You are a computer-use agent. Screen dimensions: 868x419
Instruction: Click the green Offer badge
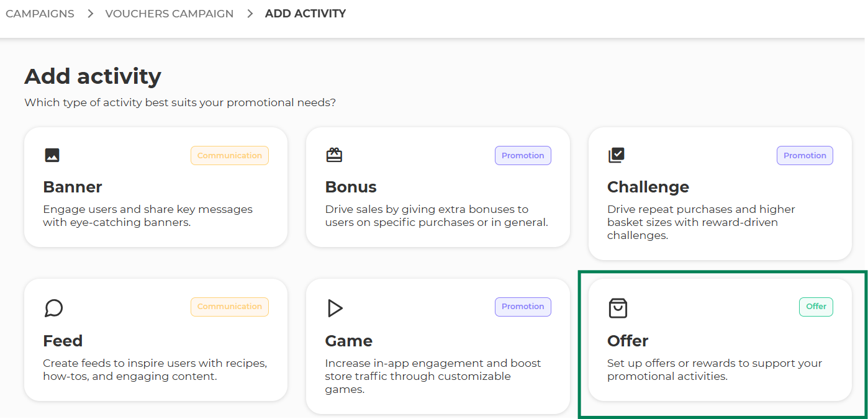[816, 307]
